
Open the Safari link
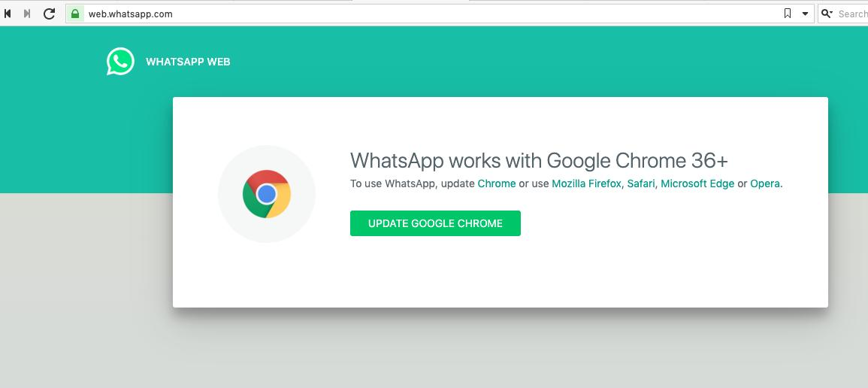click(x=641, y=183)
